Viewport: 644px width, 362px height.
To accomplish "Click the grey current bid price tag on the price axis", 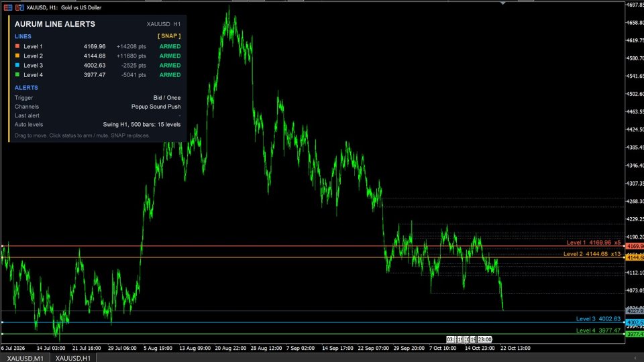I will 635,312.
